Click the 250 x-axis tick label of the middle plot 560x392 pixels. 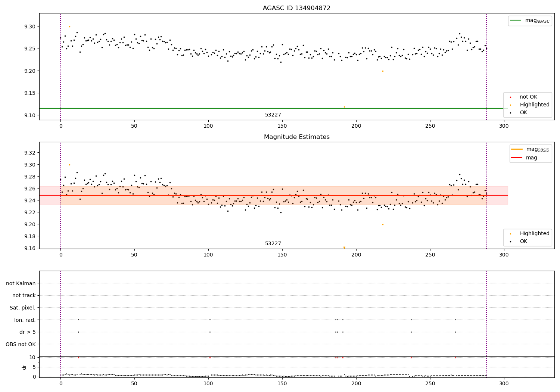(430, 255)
